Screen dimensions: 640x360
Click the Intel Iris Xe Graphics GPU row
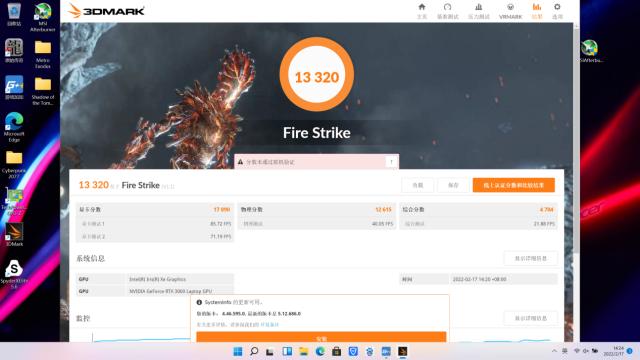coord(155,279)
